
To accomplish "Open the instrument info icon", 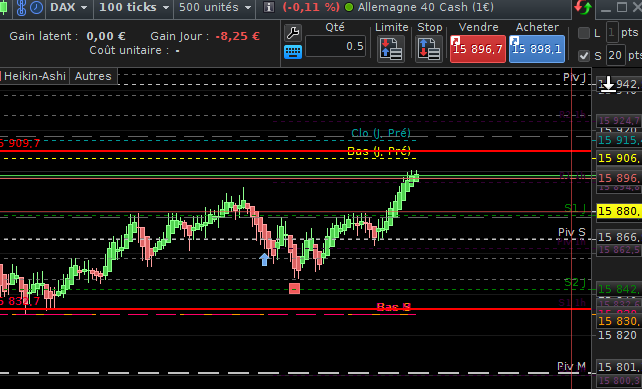I will [x=269, y=7].
